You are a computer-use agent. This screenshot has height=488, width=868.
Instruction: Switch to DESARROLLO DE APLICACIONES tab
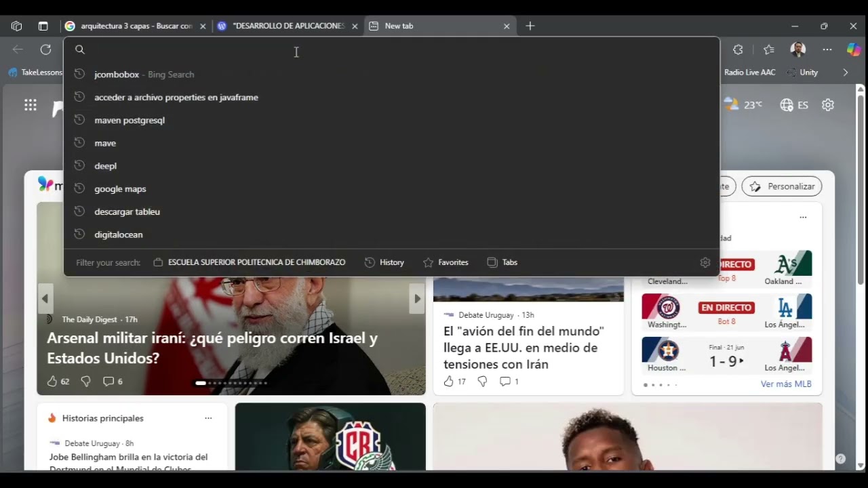coord(288,26)
